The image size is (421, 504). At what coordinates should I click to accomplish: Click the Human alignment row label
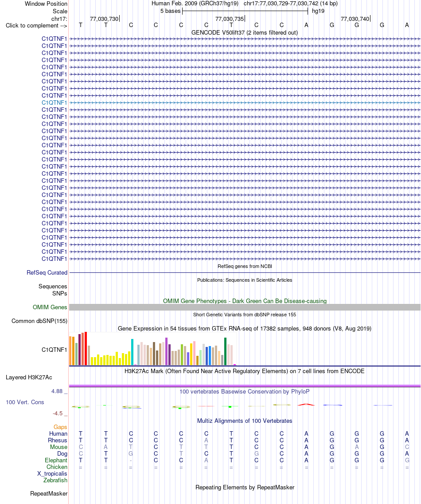pyautogui.click(x=58, y=433)
